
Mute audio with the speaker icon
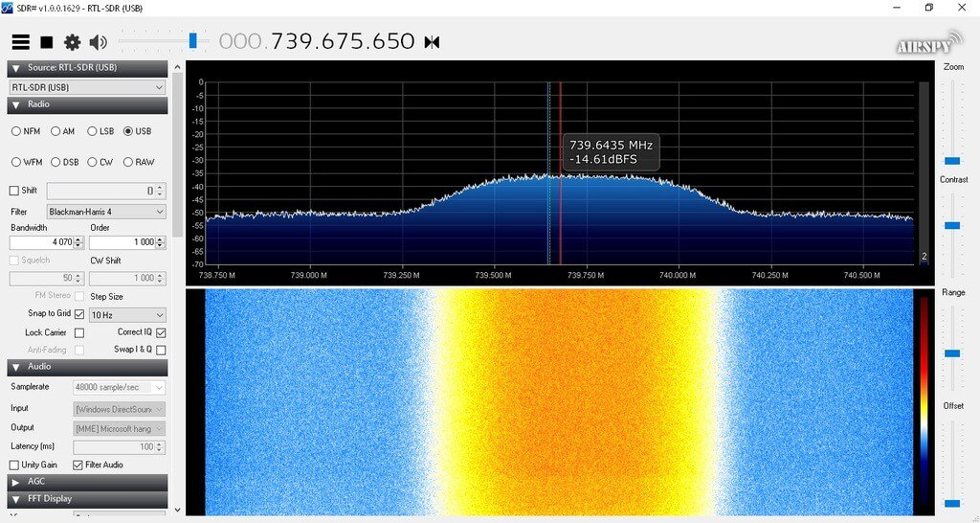(98, 42)
